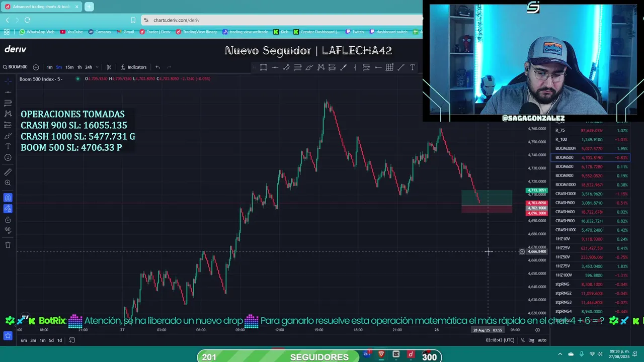
Task: Open the Indicators panel
Action: coord(133,67)
